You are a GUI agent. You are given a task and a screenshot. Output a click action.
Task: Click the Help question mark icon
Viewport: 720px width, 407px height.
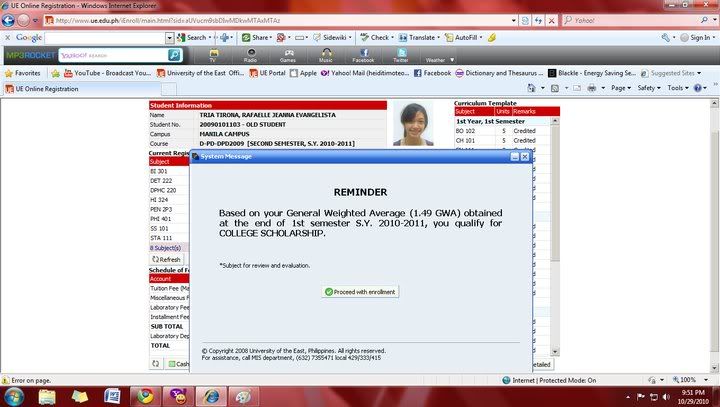coord(698,88)
